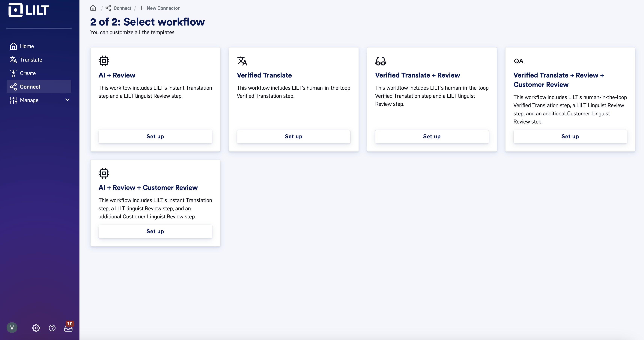The height and width of the screenshot is (340, 644).
Task: Click the translate icon on Verified Translate card
Action: [x=242, y=61]
